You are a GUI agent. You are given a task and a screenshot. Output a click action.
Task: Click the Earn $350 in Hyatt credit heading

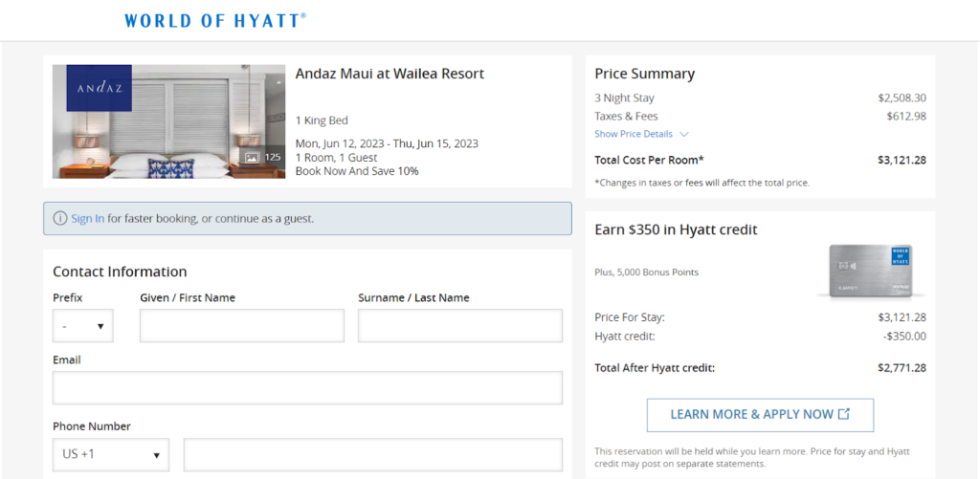point(676,229)
